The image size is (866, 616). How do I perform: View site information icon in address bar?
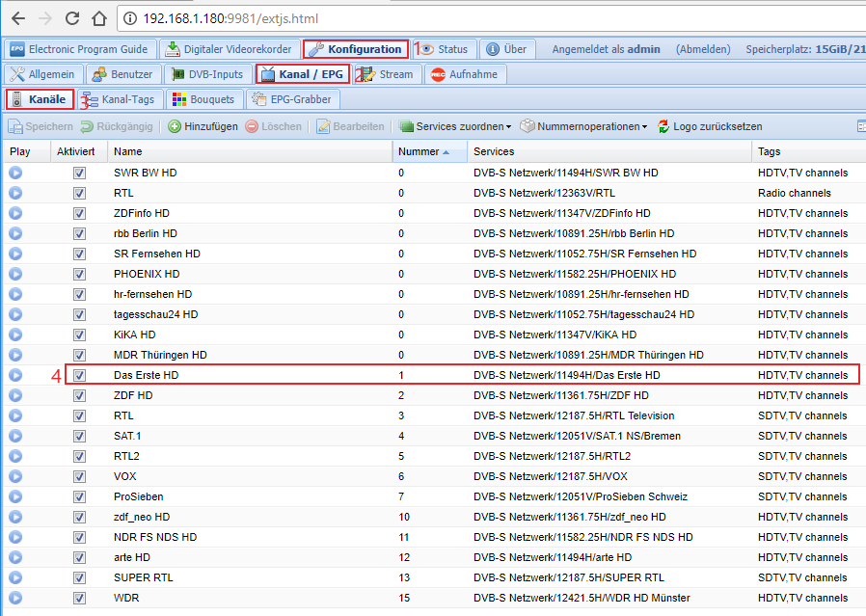tap(130, 18)
